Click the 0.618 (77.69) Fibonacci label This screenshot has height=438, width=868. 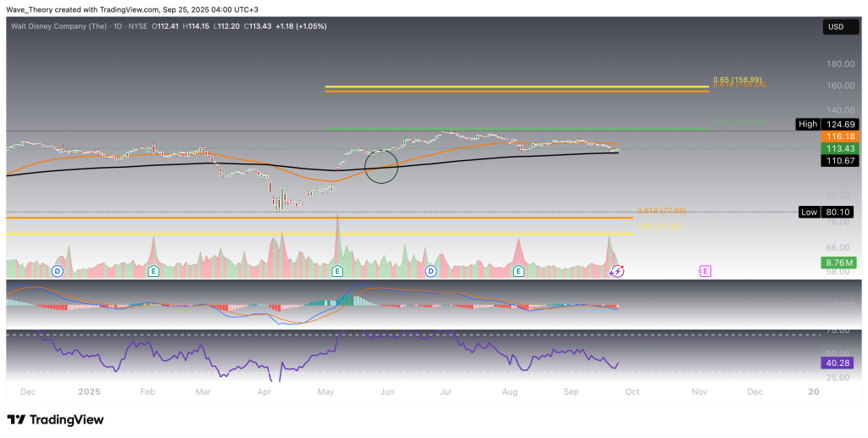pyautogui.click(x=661, y=211)
